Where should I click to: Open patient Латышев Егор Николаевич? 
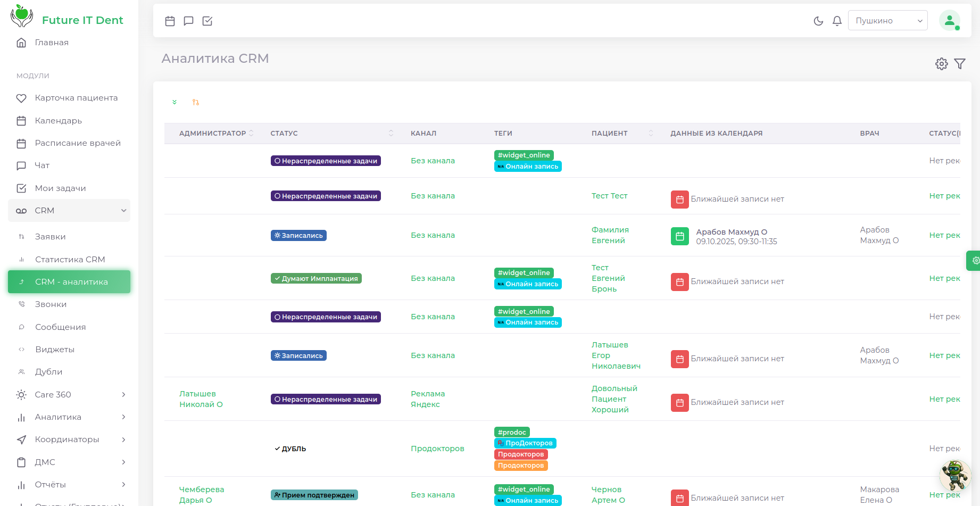pyautogui.click(x=617, y=355)
